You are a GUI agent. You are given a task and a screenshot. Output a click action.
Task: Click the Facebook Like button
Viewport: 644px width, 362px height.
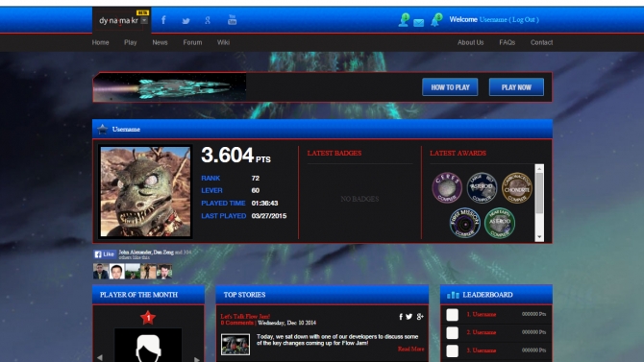(x=105, y=254)
